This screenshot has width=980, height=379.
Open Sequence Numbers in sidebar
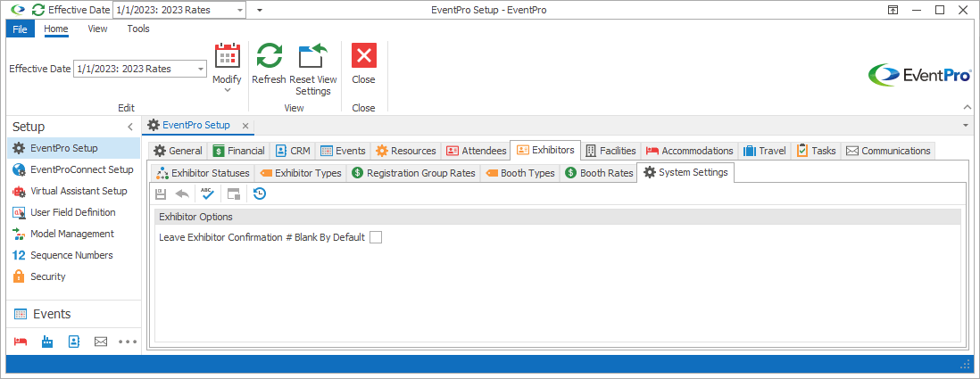point(73,255)
